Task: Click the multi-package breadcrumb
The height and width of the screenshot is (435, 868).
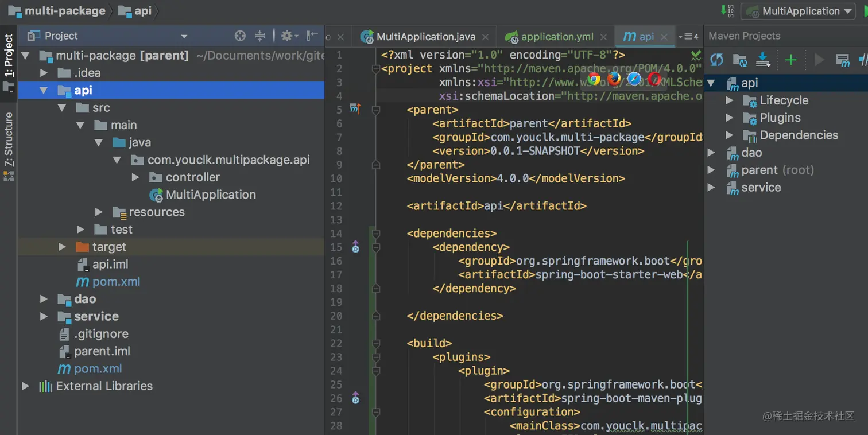Action: [57, 11]
